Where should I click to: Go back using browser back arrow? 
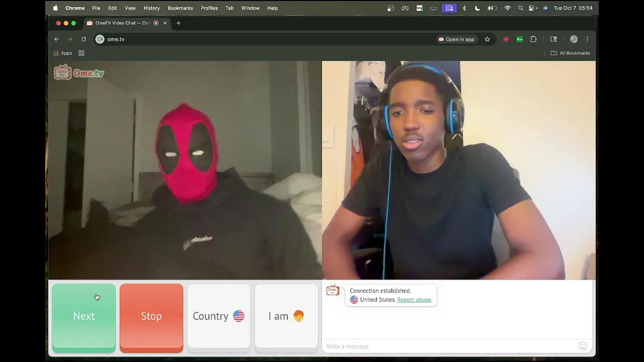(57, 39)
